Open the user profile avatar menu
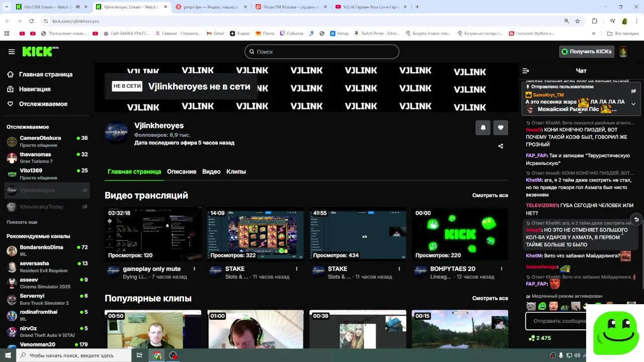644x362 pixels. tap(623, 51)
